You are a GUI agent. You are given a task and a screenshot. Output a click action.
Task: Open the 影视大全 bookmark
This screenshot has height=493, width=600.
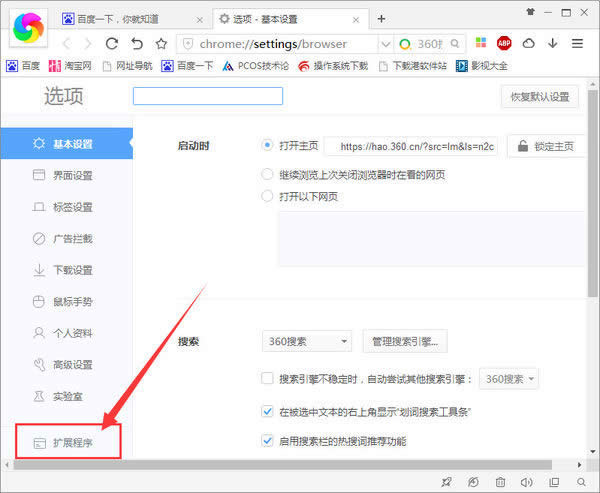coord(481,66)
